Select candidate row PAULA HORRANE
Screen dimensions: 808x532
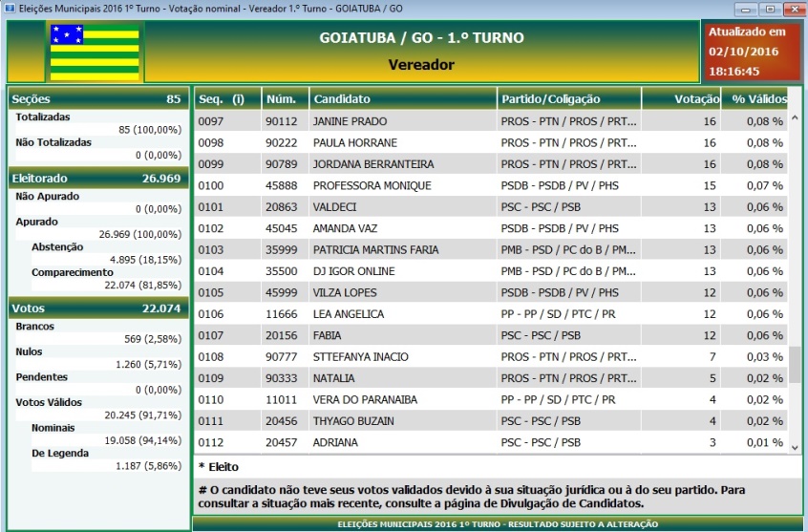click(491, 143)
